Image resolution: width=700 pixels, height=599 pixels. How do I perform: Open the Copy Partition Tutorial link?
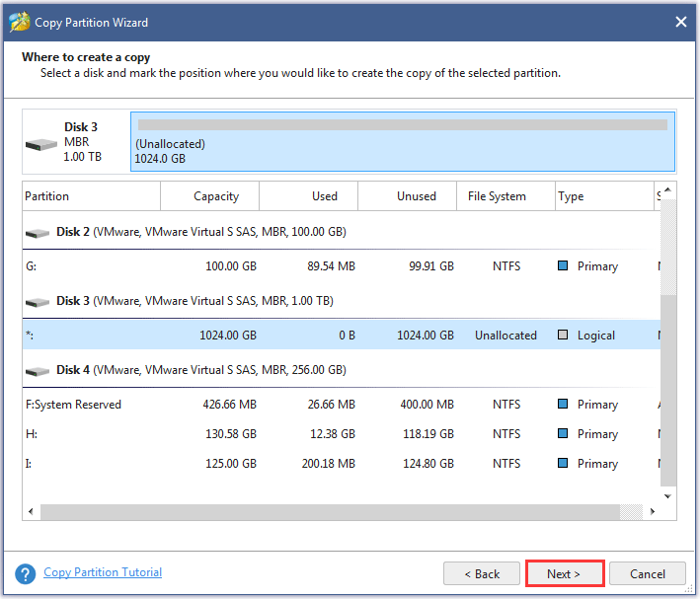[x=103, y=572]
